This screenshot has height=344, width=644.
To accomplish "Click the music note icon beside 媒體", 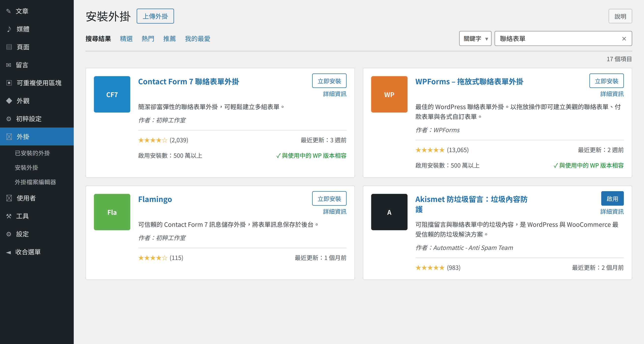I will pos(9,29).
